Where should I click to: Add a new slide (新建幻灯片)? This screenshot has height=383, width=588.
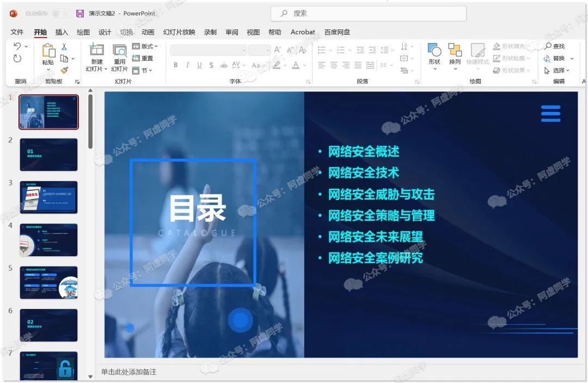[x=96, y=57]
